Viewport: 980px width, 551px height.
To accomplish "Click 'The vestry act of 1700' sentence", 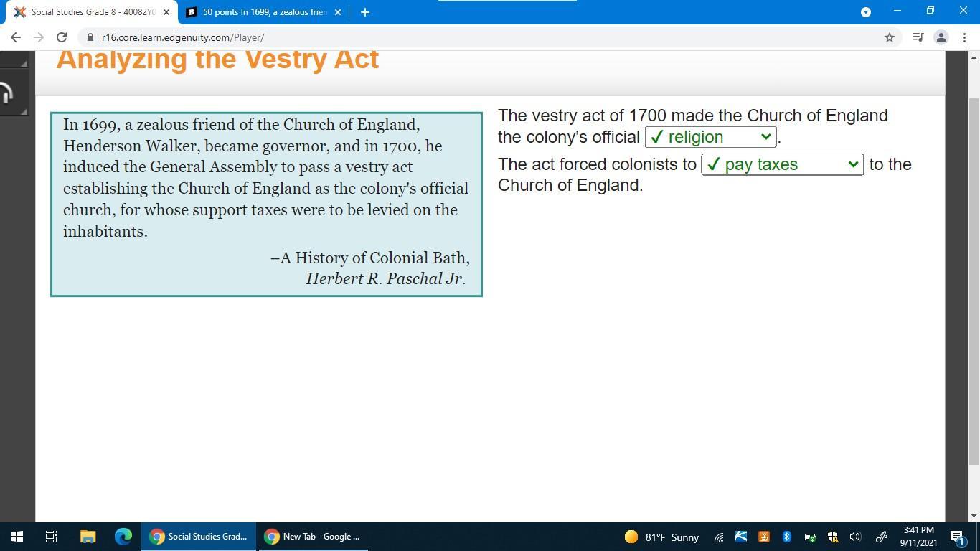I will [x=693, y=116].
